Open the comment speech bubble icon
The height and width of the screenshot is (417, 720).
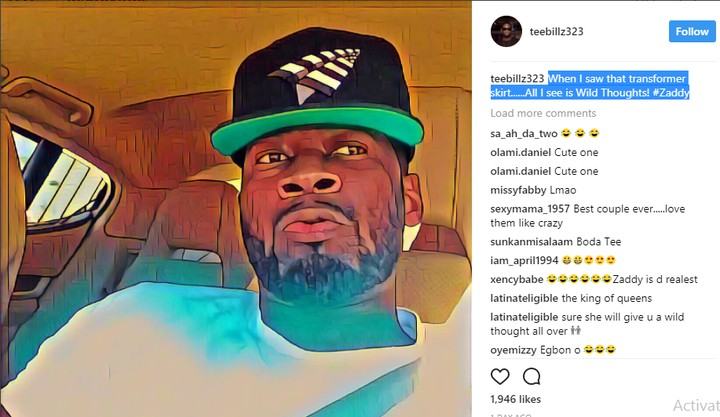pyautogui.click(x=531, y=377)
